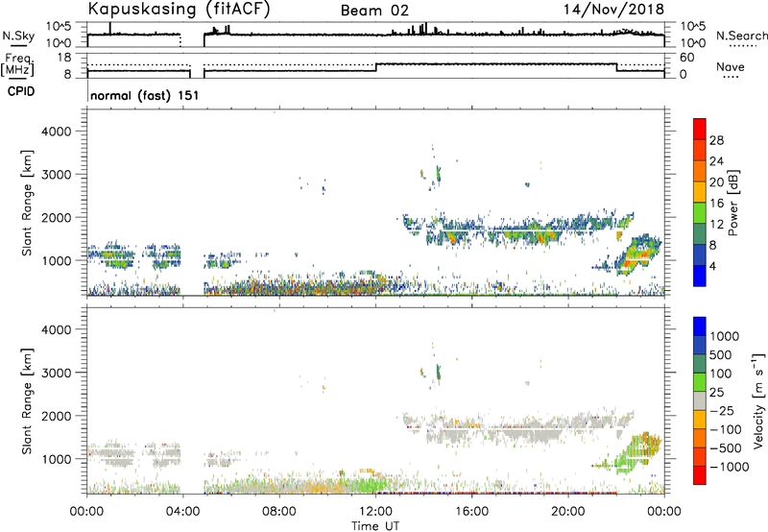Click the '12:00' time axis label
The width and height of the screenshot is (768, 532).
tap(375, 512)
